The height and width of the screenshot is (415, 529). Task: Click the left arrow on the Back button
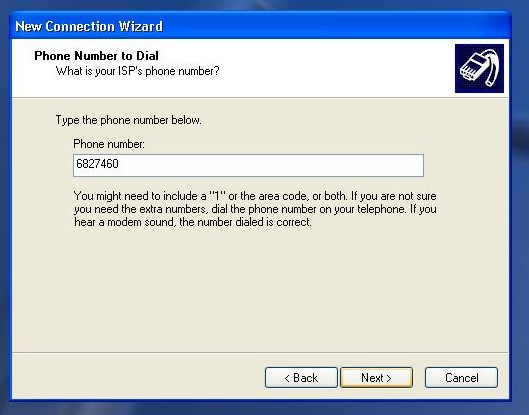[x=287, y=379]
